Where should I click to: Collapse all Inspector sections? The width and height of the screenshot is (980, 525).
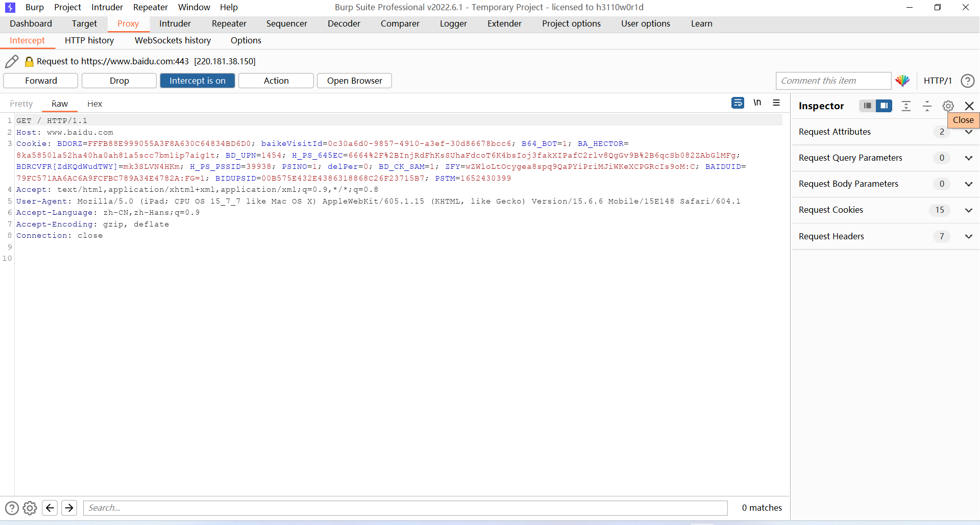(x=927, y=106)
